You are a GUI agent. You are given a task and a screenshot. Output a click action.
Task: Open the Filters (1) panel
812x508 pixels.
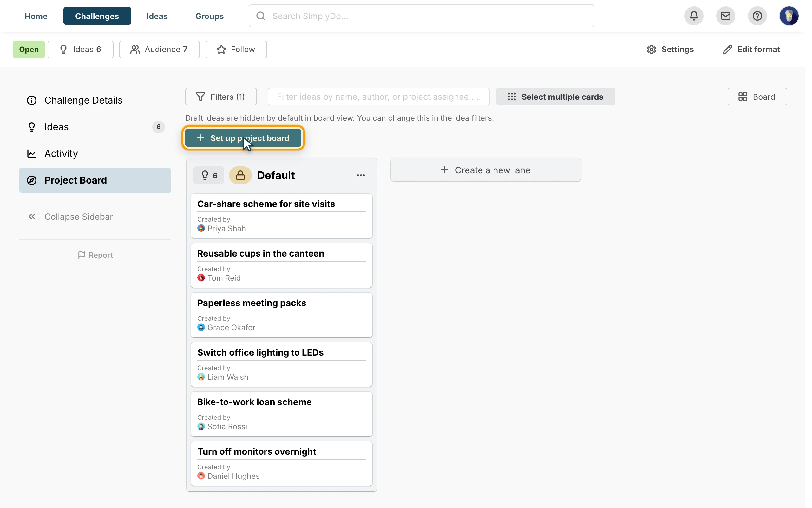click(x=221, y=97)
